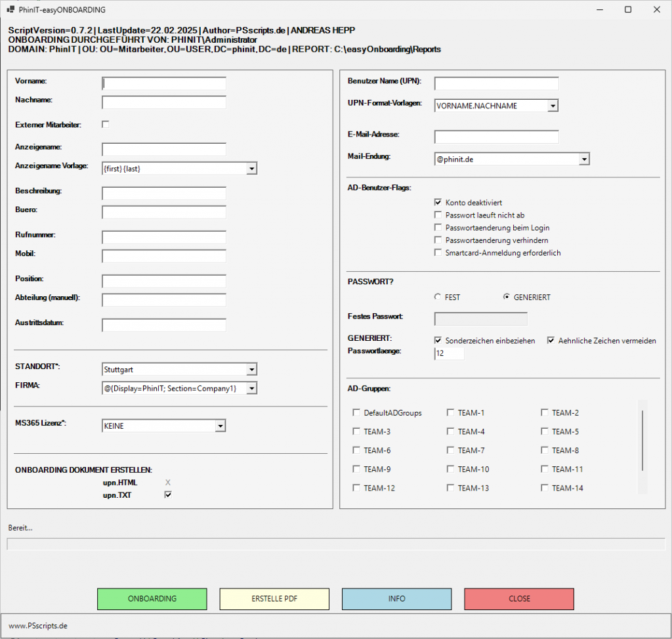Uncheck the Konto deaktiviert checkbox

438,203
